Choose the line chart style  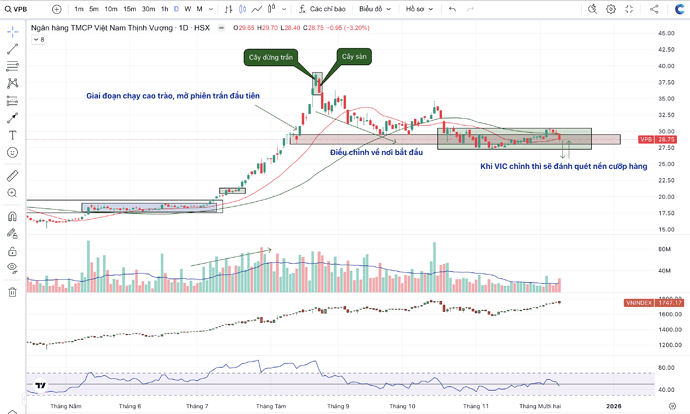coord(257,9)
